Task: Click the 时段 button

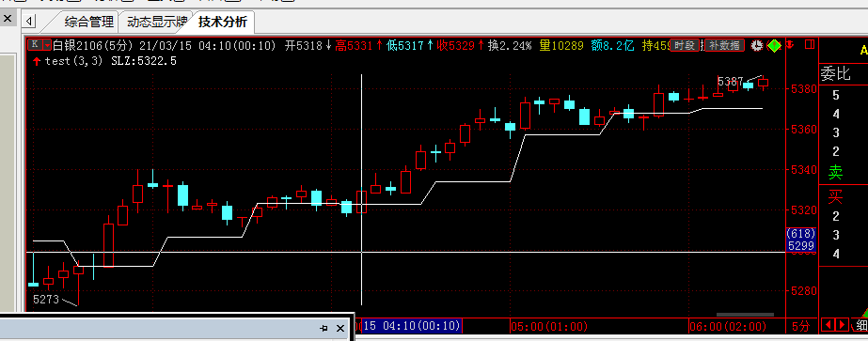Action: pos(685,45)
